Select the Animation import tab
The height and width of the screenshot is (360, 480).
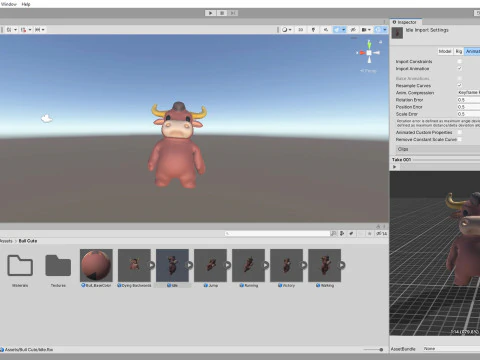point(472,51)
